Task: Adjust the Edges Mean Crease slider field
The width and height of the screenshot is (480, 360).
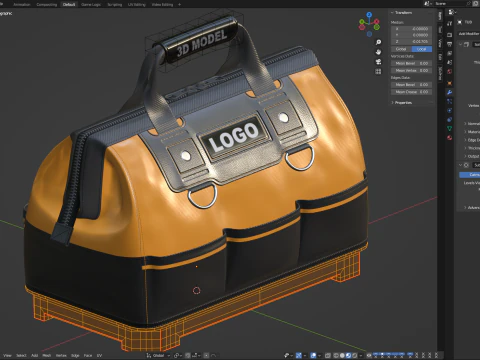Action: coord(411,92)
